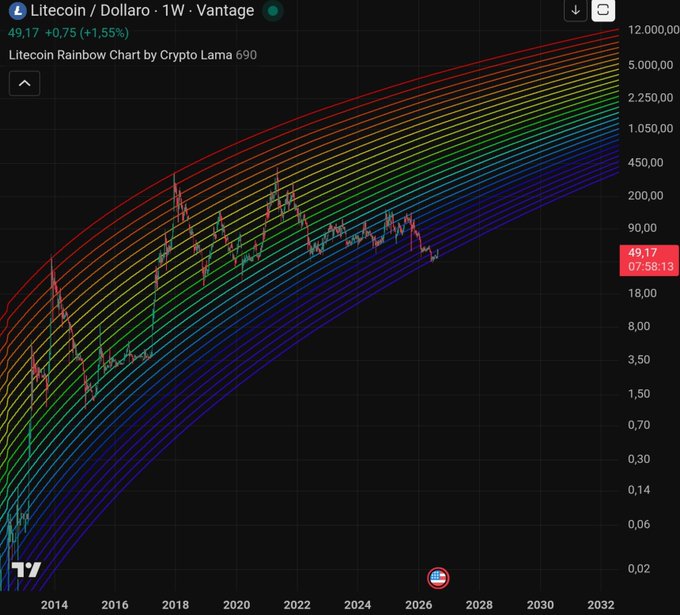Click the green market status dot
Image resolution: width=680 pixels, height=615 pixels.
tap(273, 10)
